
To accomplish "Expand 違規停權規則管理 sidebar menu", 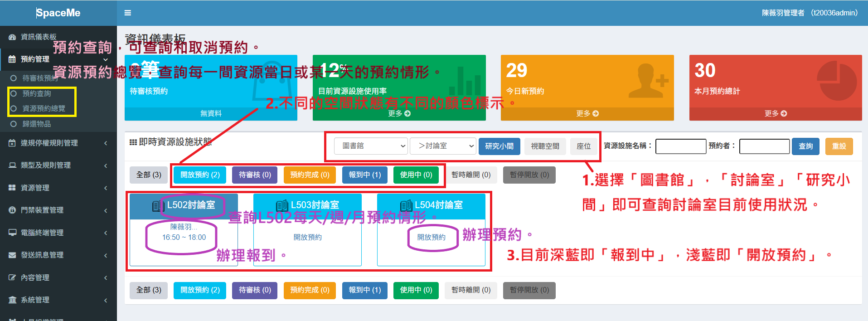I will point(58,143).
